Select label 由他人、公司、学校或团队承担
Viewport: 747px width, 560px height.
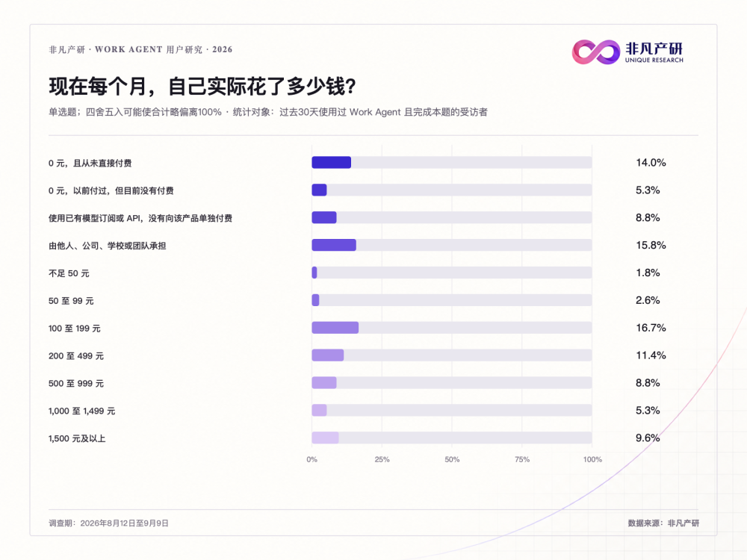click(107, 246)
